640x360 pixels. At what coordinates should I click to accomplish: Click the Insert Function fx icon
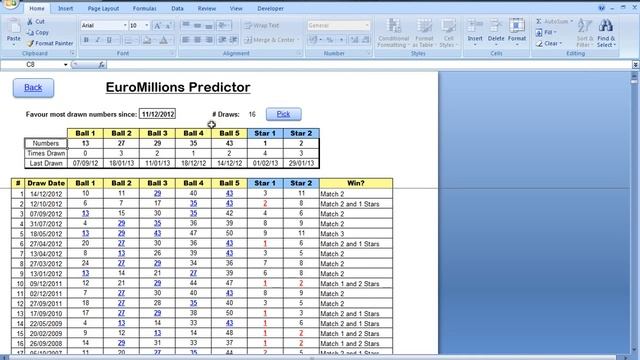(101, 64)
